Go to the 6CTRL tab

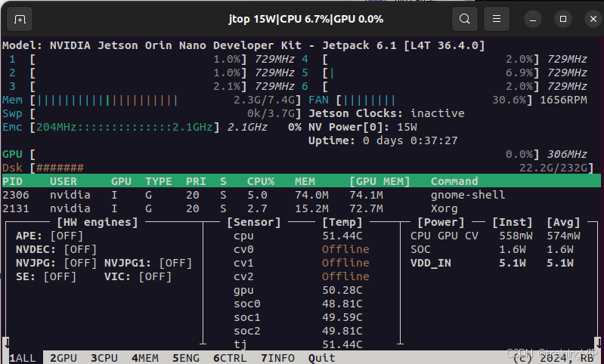tap(230, 358)
